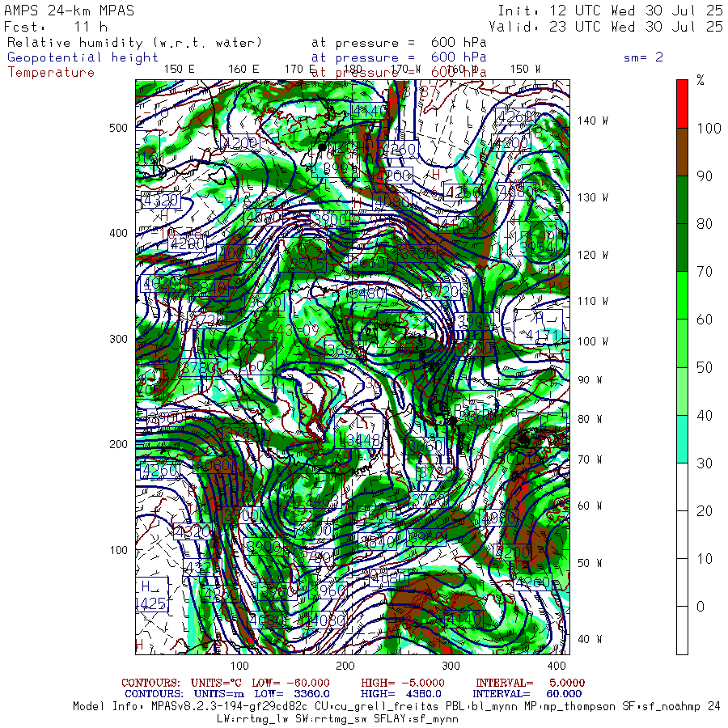
Task: Click the 'UNITS=°C' temperature contour text
Action: [x=216, y=683]
